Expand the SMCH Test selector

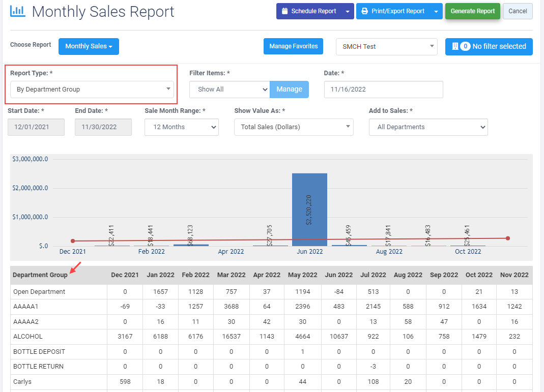[386, 46]
